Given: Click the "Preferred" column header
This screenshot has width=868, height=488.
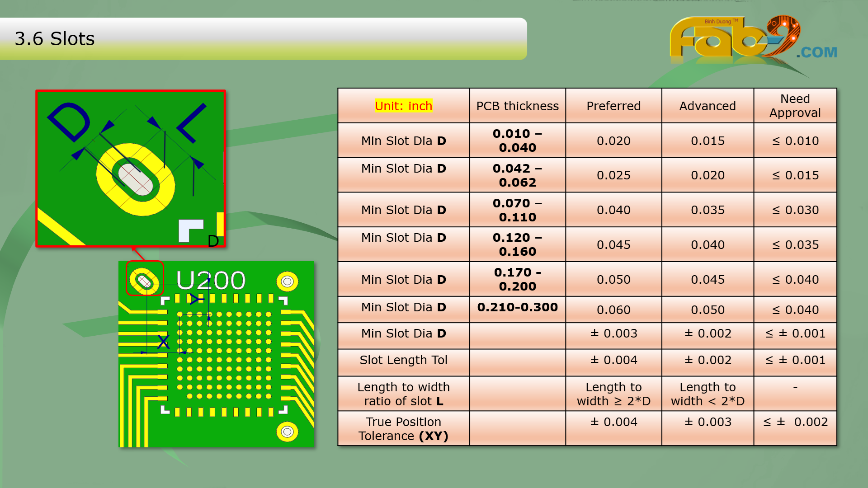Looking at the screenshot, I should tap(613, 106).
